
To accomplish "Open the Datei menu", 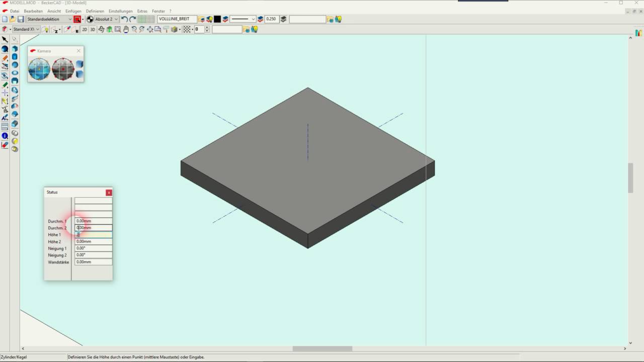I will [15, 11].
